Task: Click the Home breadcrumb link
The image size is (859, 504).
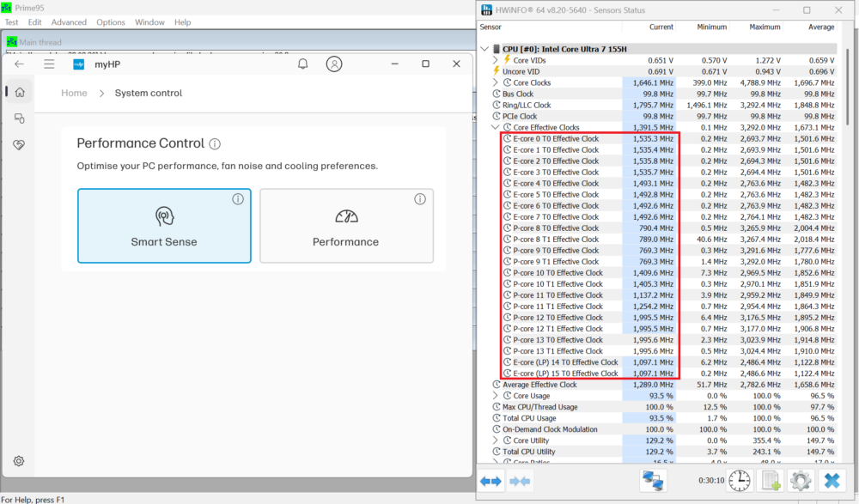Action: point(74,93)
